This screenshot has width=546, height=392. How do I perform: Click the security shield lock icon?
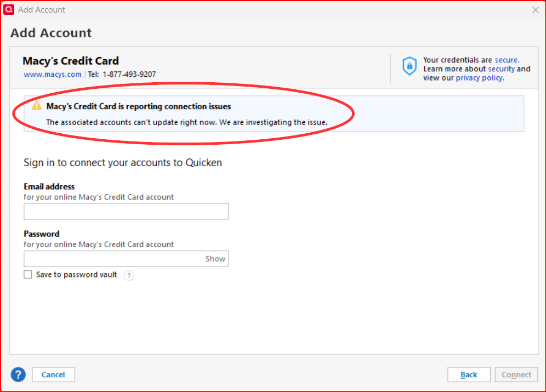click(x=410, y=66)
